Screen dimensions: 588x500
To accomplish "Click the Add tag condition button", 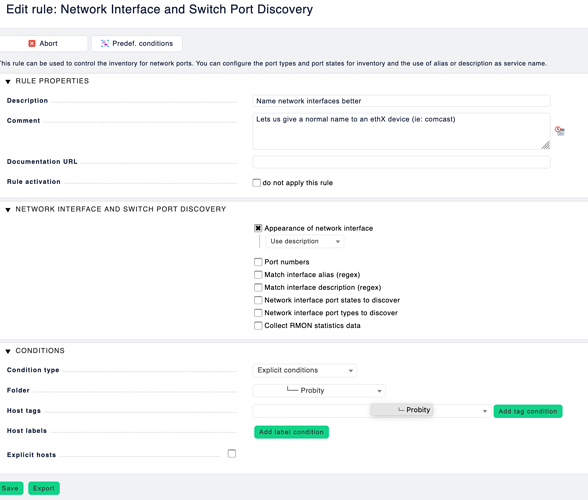I will pyautogui.click(x=528, y=411).
